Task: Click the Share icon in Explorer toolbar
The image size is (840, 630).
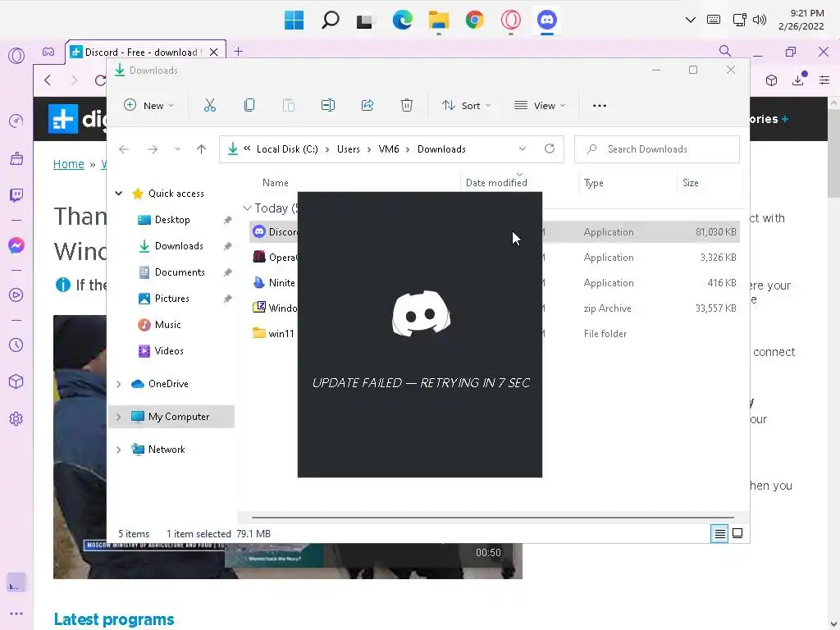Action: pos(367,106)
